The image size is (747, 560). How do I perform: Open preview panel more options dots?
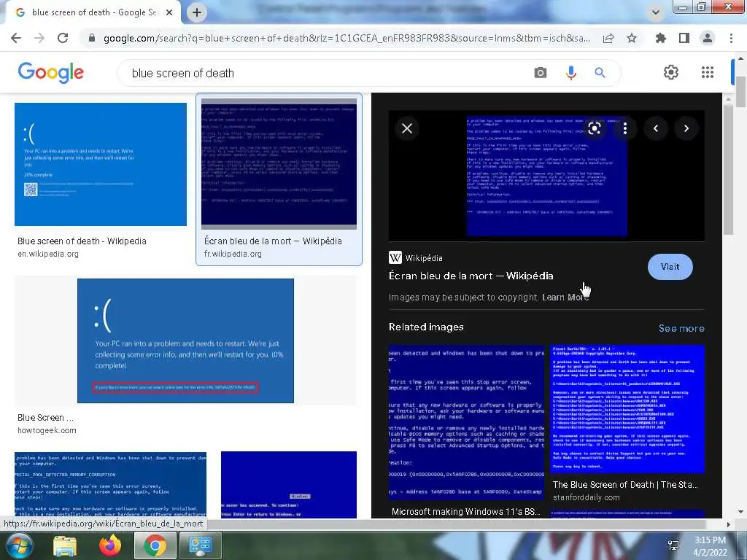coord(625,128)
